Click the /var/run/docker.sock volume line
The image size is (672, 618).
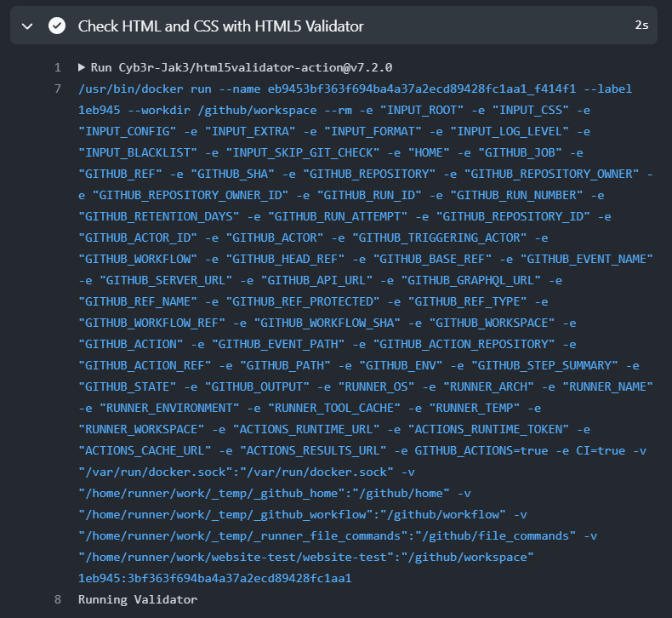pyautogui.click(x=236, y=472)
